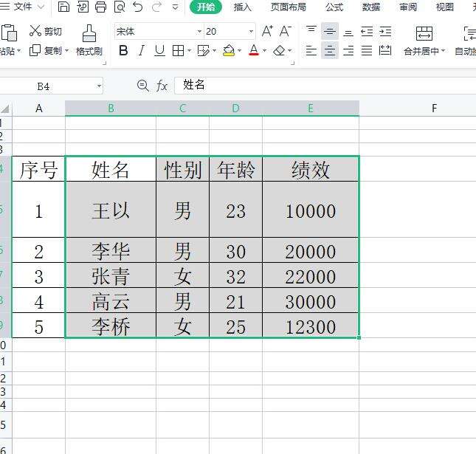Image resolution: width=476 pixels, height=454 pixels.
Task: Click the formula bar showing 姓名
Action: (x=325, y=86)
